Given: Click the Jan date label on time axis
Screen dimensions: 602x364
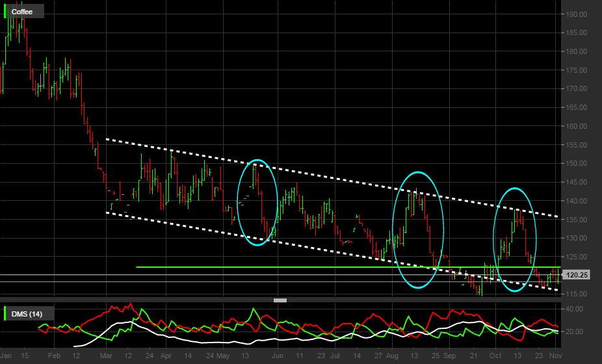Looking at the screenshot, I should [6, 356].
